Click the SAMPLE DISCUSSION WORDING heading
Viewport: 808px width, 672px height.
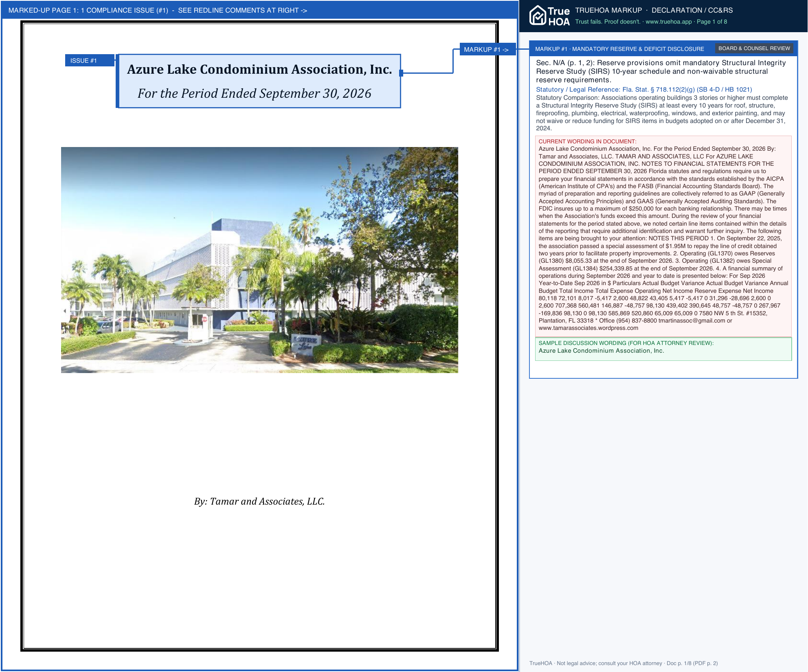[626, 343]
